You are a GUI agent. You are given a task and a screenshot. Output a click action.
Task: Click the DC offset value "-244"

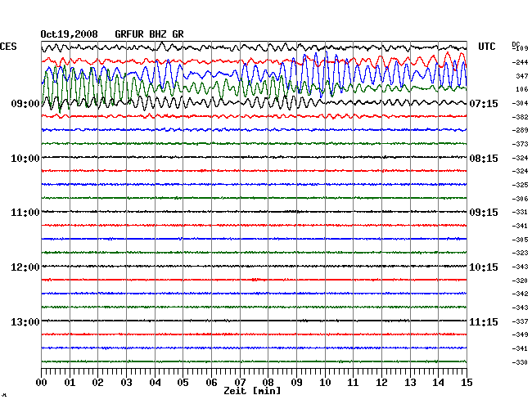click(520, 62)
